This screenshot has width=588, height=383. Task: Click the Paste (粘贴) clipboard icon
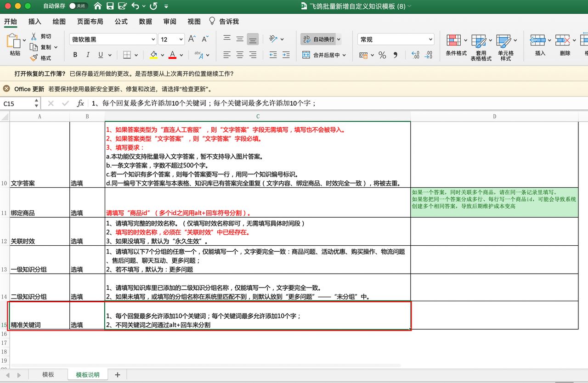coord(13,41)
